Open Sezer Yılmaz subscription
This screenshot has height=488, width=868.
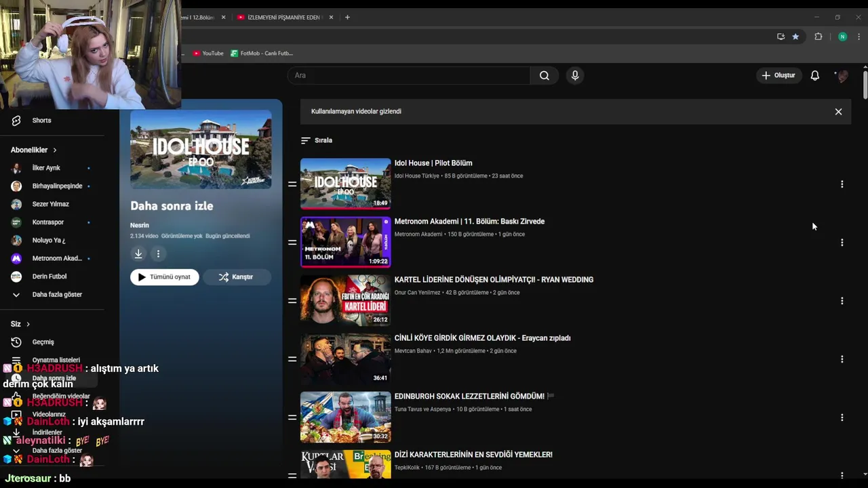point(52,204)
